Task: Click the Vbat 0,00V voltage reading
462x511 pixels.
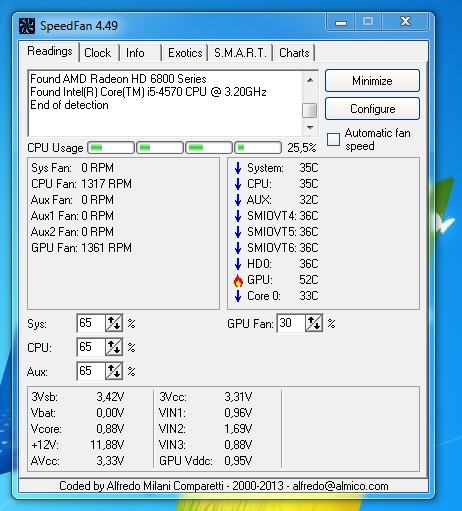Action: point(77,413)
